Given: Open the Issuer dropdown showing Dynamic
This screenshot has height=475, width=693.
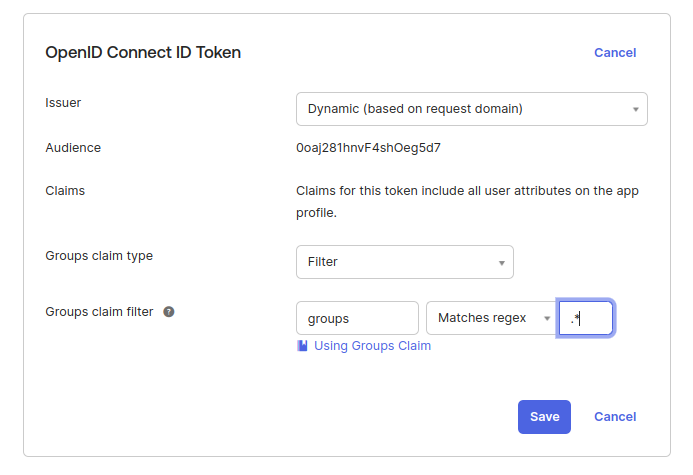Looking at the screenshot, I should coord(472,109).
